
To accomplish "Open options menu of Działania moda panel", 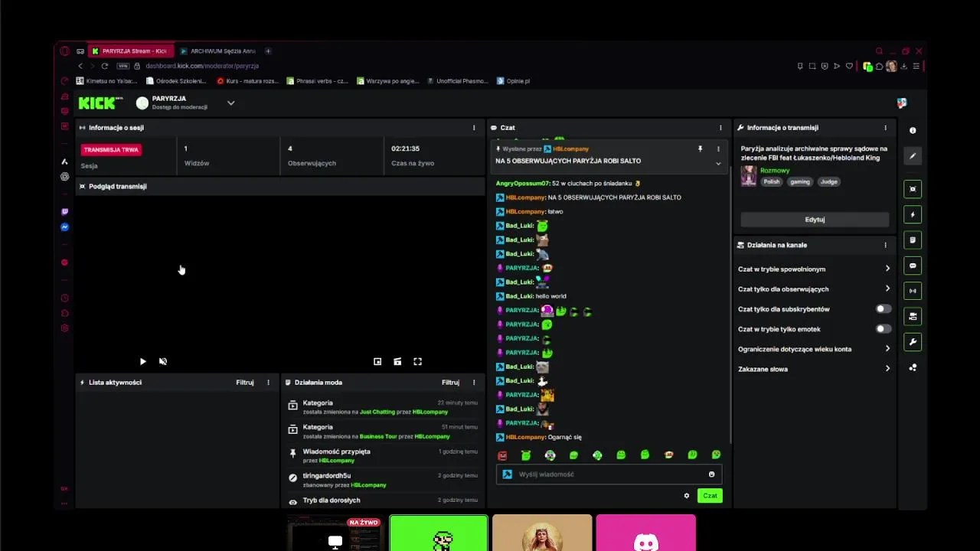I will (x=474, y=382).
